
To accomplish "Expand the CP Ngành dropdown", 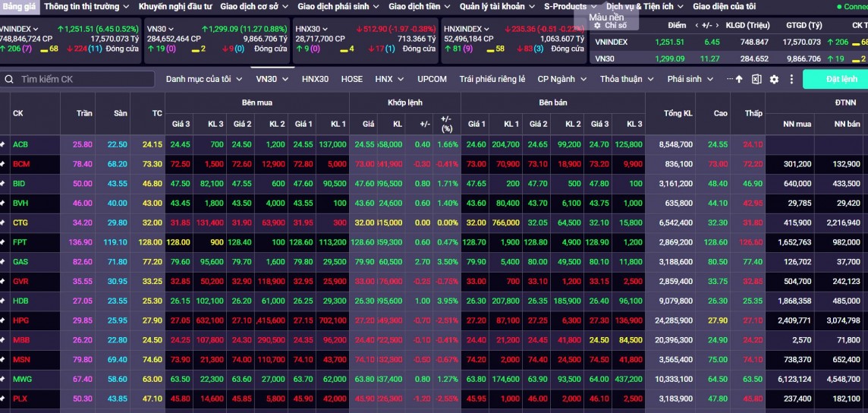I will pyautogui.click(x=561, y=79).
